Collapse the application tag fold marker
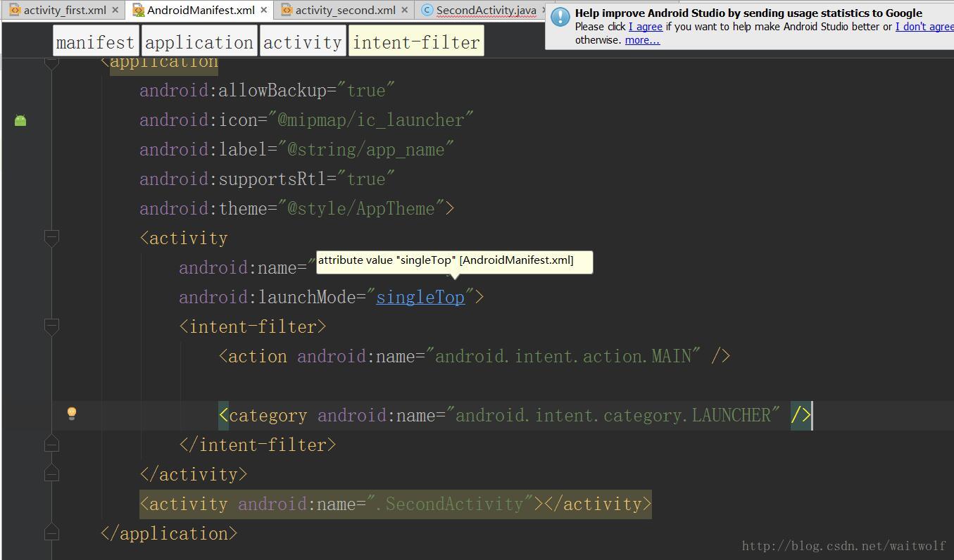954x560 pixels. [x=51, y=63]
